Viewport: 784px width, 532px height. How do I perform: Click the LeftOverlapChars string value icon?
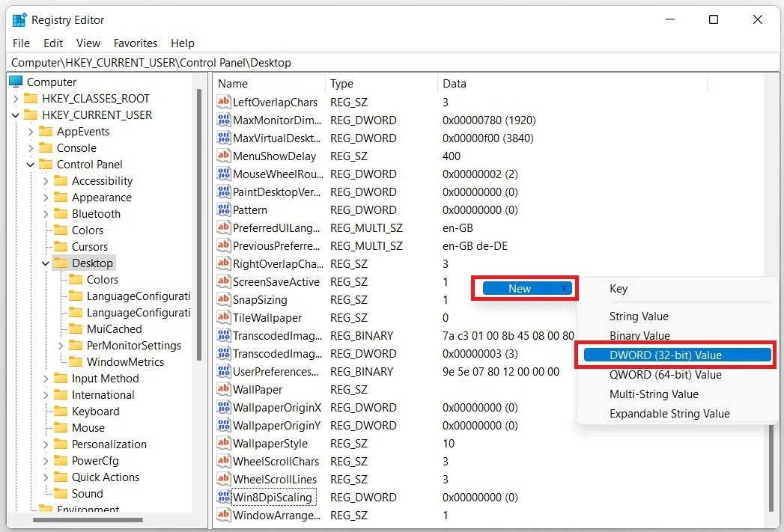pos(223,102)
